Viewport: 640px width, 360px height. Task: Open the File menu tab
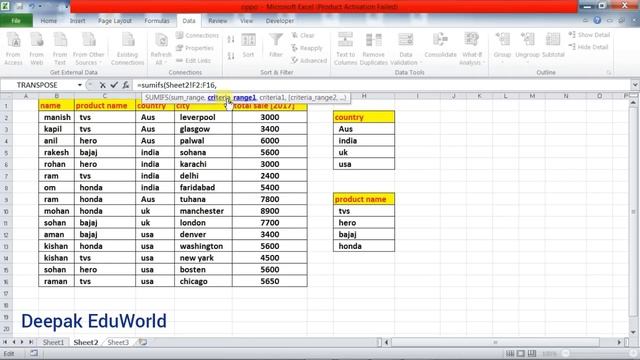tap(16, 20)
